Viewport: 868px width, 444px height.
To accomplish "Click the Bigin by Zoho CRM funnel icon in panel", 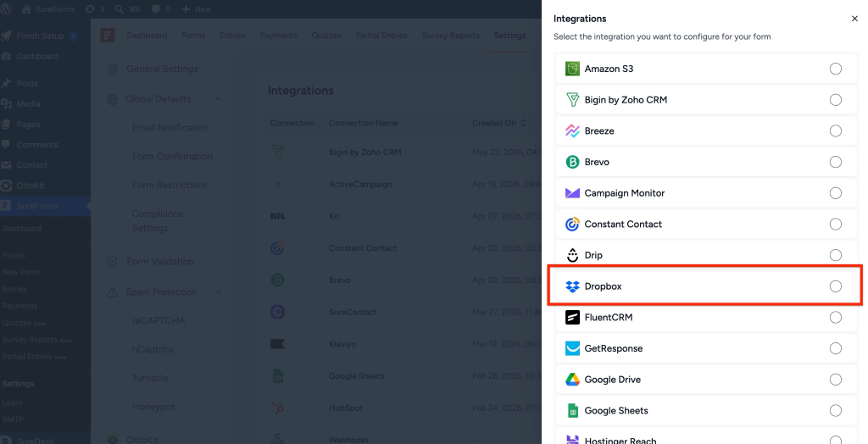I will [x=572, y=100].
